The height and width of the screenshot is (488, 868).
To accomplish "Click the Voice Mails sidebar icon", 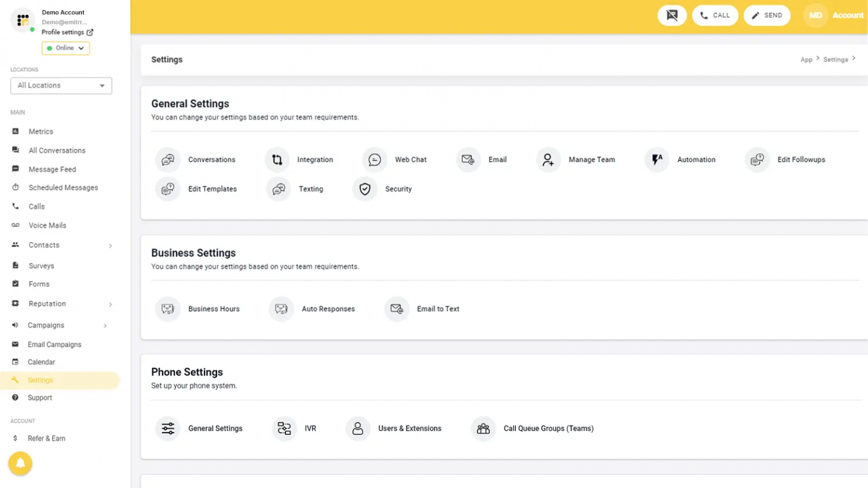I will (x=15, y=225).
